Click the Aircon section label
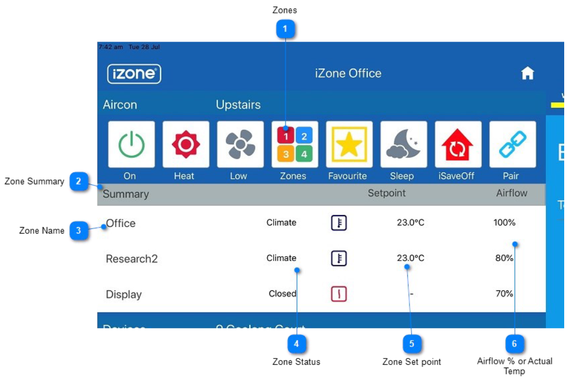 click(x=120, y=104)
